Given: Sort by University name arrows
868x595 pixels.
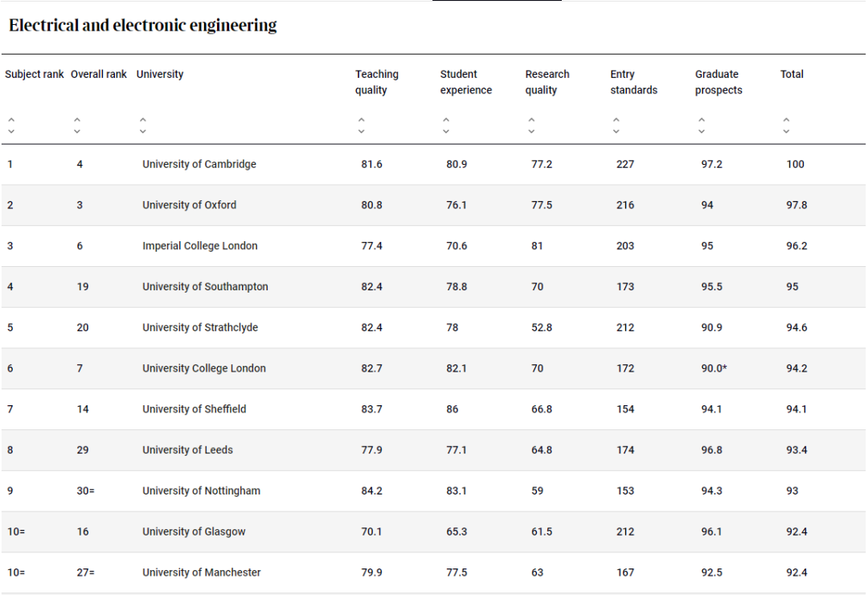Looking at the screenshot, I should click(x=143, y=125).
